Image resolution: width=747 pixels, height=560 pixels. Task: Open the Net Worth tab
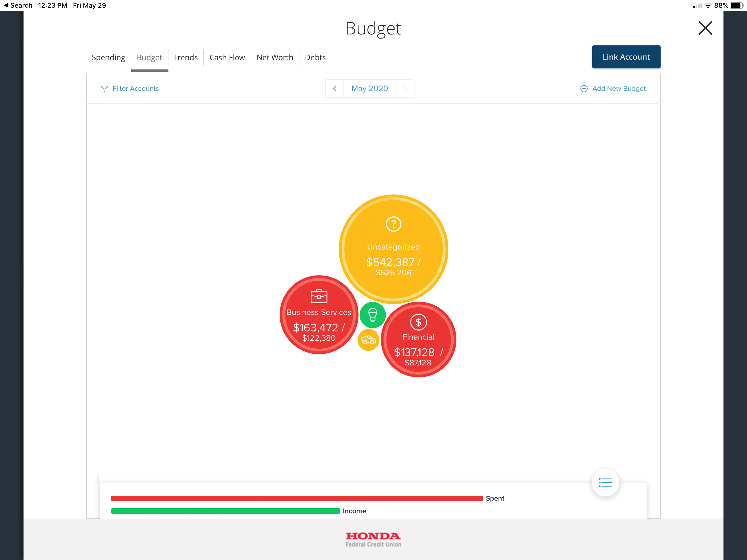coord(275,57)
